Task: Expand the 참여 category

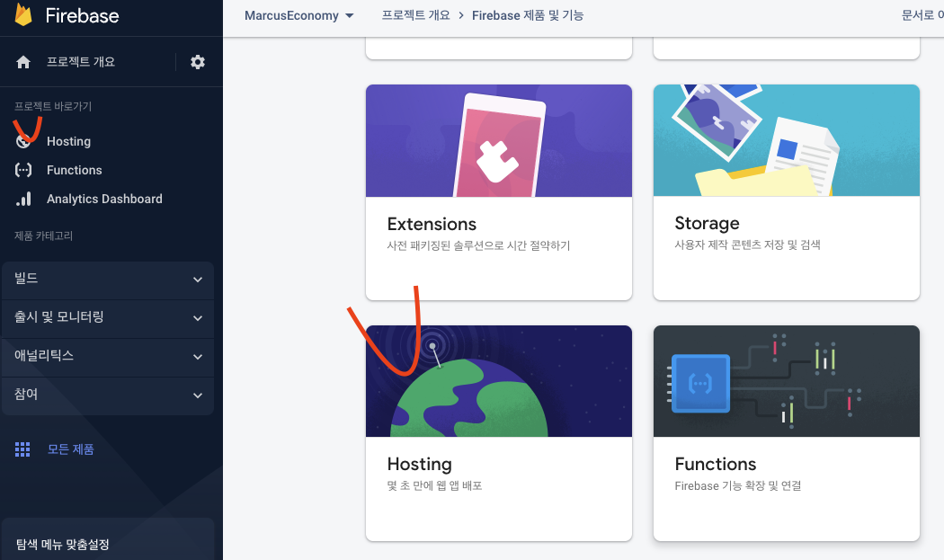Action: [108, 396]
